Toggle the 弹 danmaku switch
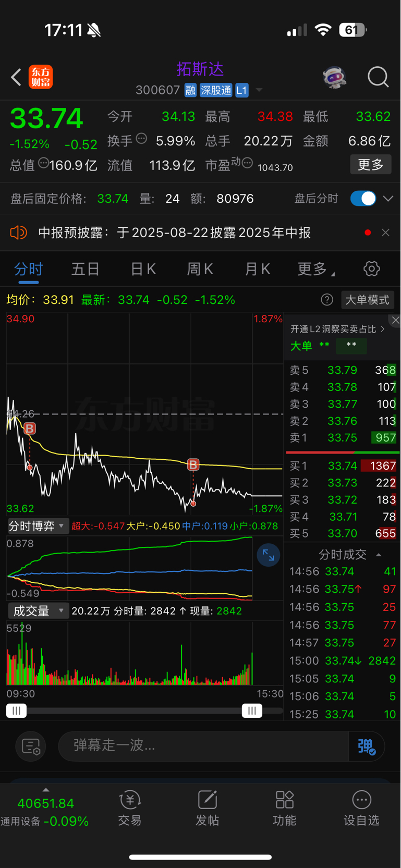 point(367,746)
